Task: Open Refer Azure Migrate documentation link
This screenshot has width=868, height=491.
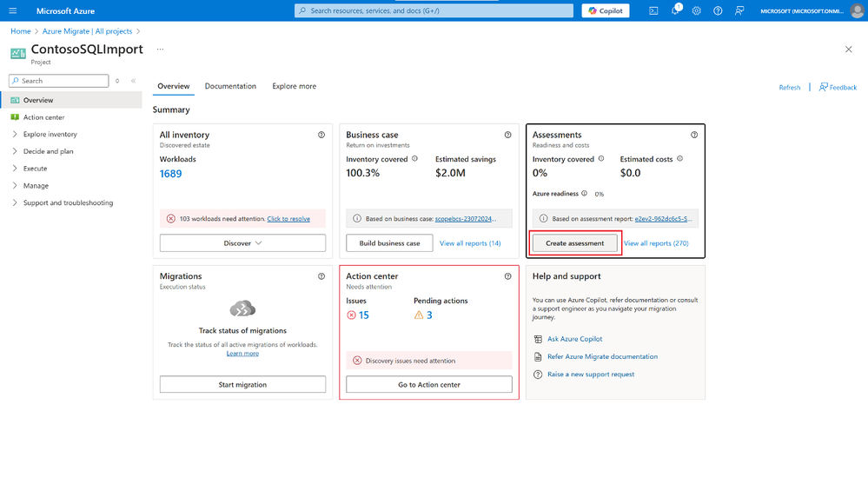Action: tap(602, 356)
